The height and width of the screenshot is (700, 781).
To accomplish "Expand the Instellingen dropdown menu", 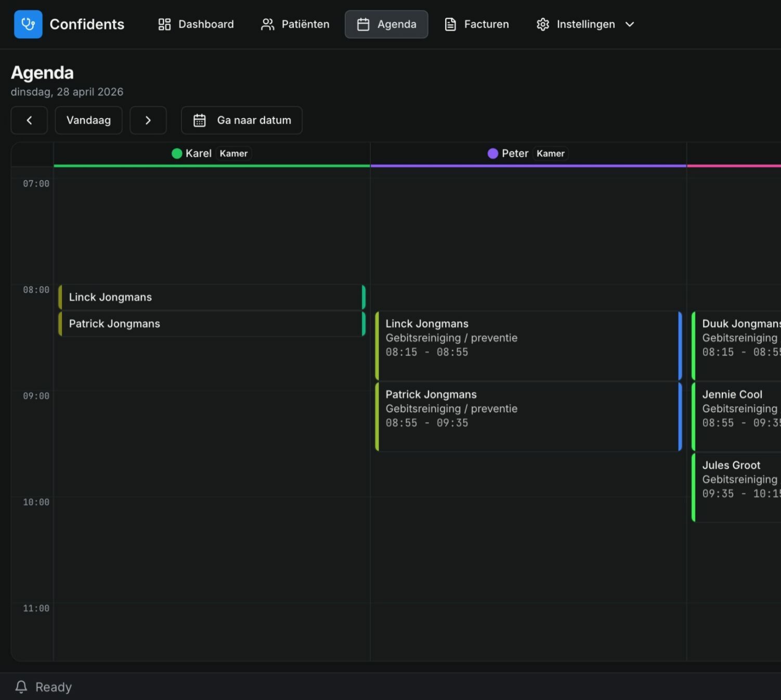I will [629, 24].
